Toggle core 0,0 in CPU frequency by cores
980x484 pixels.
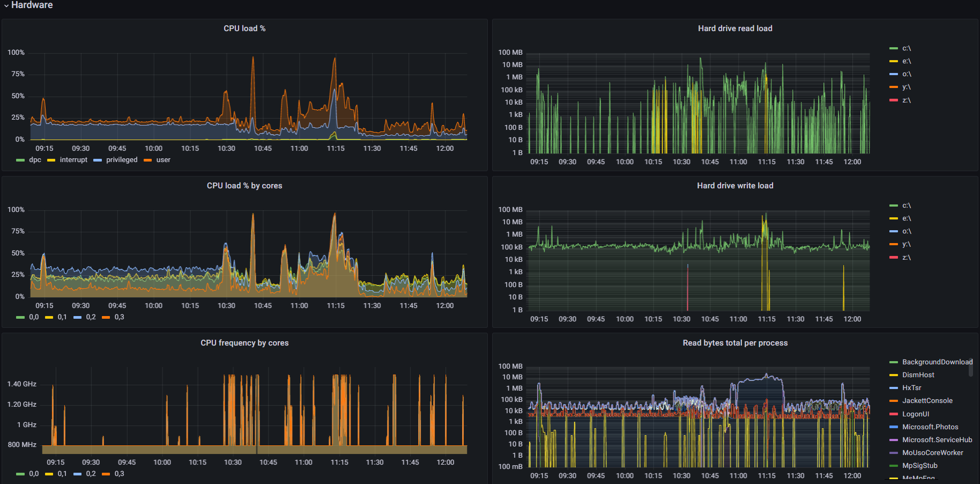(x=34, y=474)
